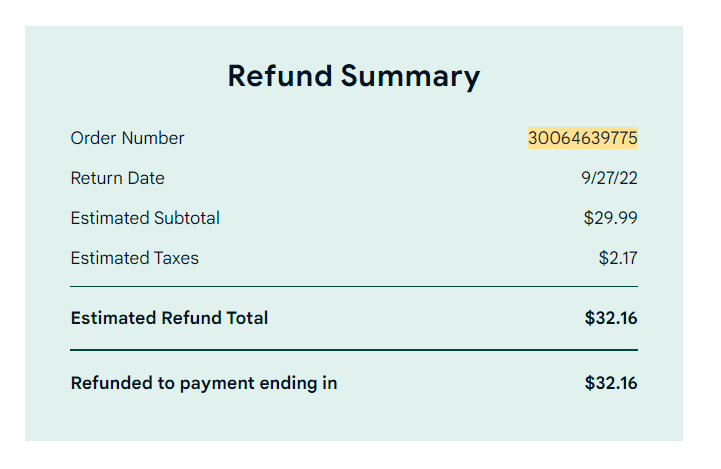Click the divider line below Estimated Refund Total

(x=354, y=350)
